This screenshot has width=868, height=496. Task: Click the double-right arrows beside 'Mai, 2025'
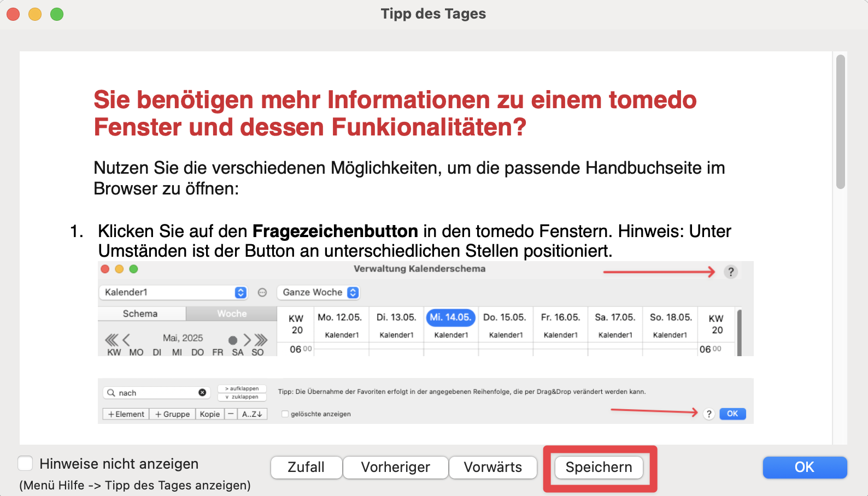[261, 340]
